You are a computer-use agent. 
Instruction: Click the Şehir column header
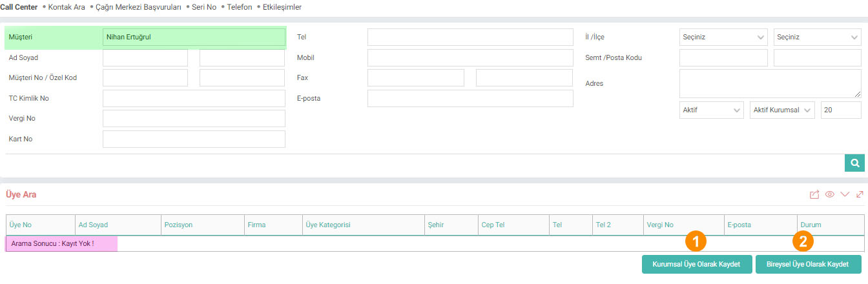[x=451, y=225]
